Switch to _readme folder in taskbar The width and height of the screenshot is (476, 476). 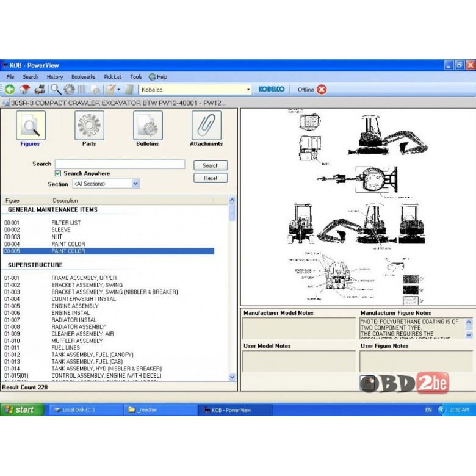(x=160, y=410)
